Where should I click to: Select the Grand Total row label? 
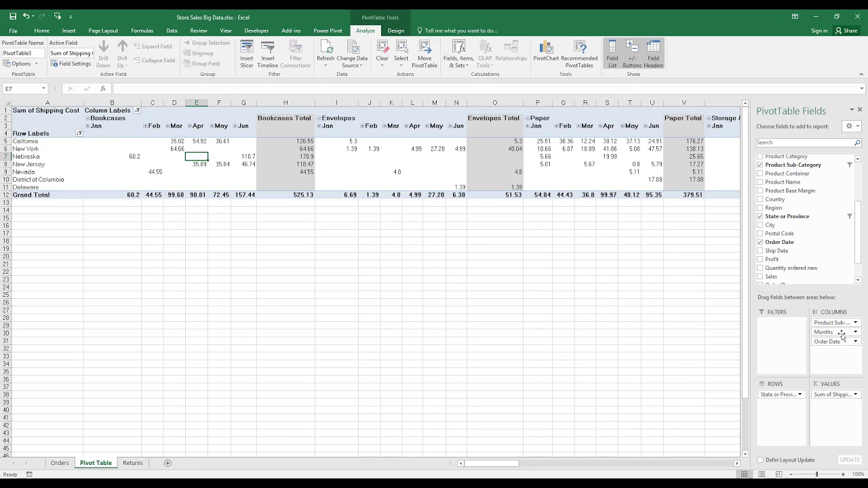click(47, 195)
